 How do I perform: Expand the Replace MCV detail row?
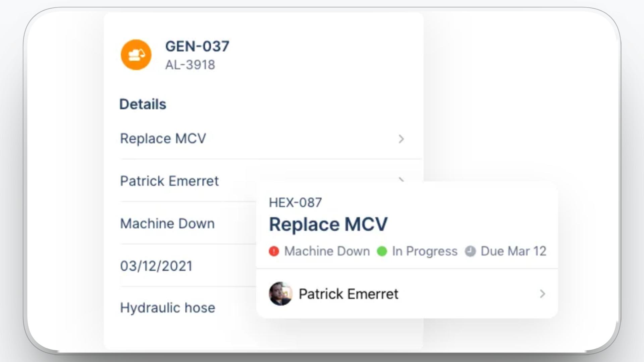401,139
